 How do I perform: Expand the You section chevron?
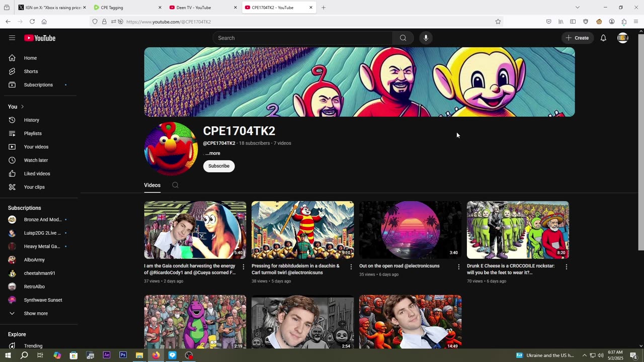coord(22,107)
